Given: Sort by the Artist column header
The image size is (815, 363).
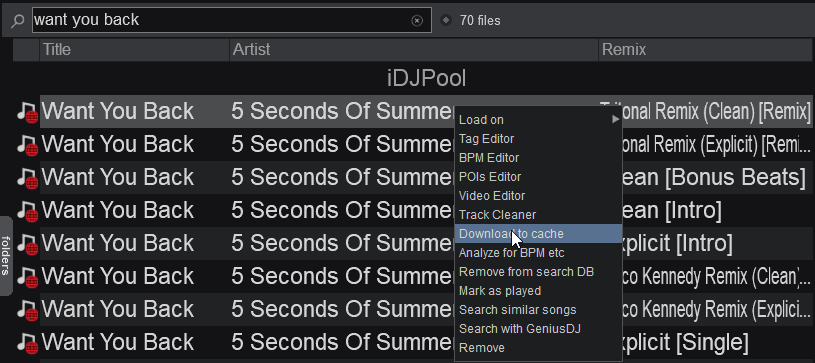Looking at the screenshot, I should pos(414,49).
